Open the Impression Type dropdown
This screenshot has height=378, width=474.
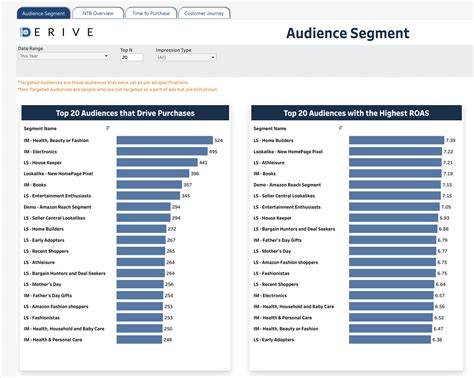(x=186, y=57)
